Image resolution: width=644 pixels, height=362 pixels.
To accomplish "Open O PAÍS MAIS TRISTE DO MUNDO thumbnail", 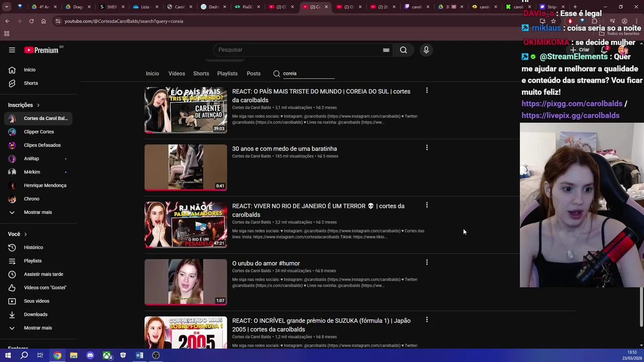I will click(x=186, y=110).
